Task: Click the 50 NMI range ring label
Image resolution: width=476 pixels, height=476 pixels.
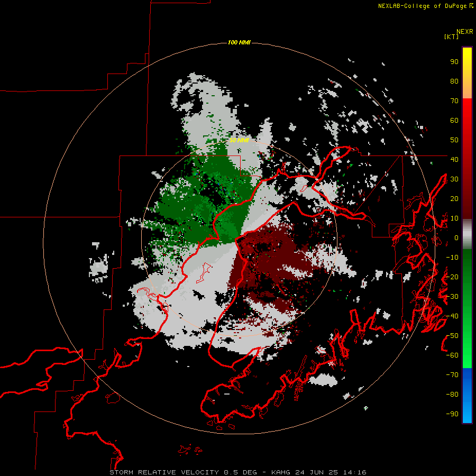Action: tap(239, 140)
